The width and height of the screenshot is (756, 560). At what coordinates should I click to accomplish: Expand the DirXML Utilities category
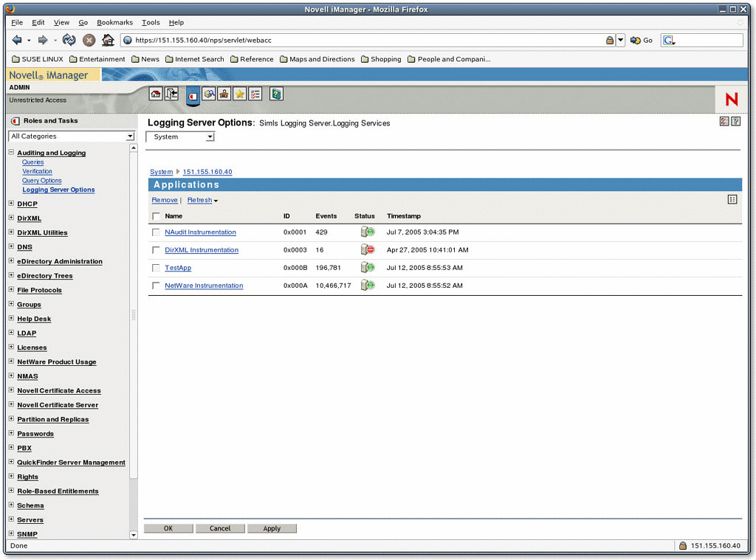(11, 232)
